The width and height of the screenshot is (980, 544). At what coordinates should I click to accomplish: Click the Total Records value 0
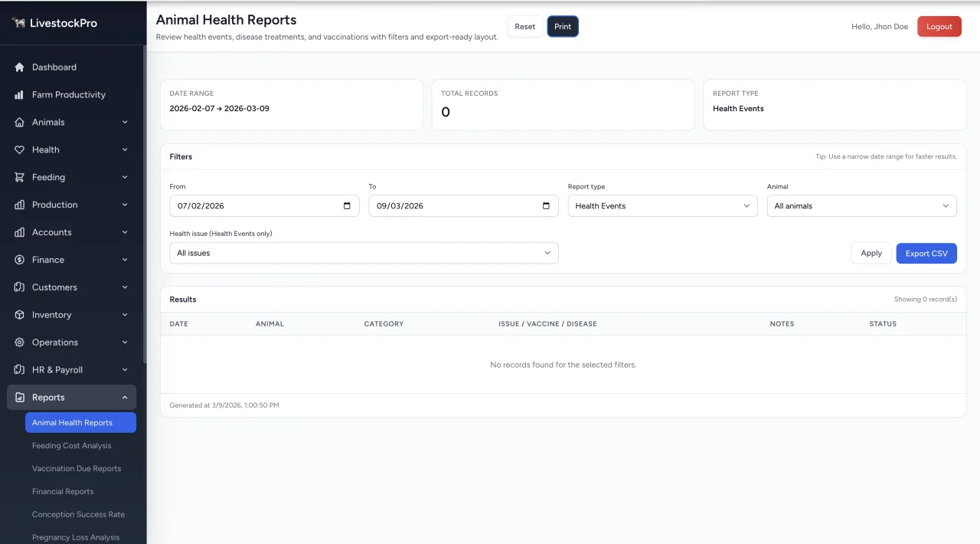pyautogui.click(x=446, y=113)
